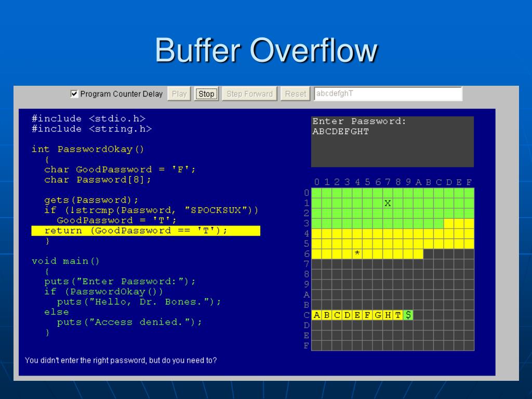Screen dimensions: 532x399
Task: Click the '#include <string.h>' code line
Action: pos(91,129)
